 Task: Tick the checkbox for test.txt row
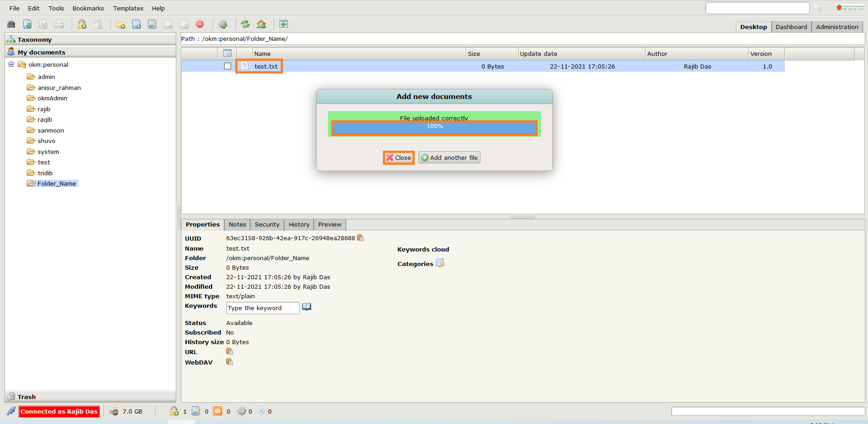pyautogui.click(x=228, y=66)
